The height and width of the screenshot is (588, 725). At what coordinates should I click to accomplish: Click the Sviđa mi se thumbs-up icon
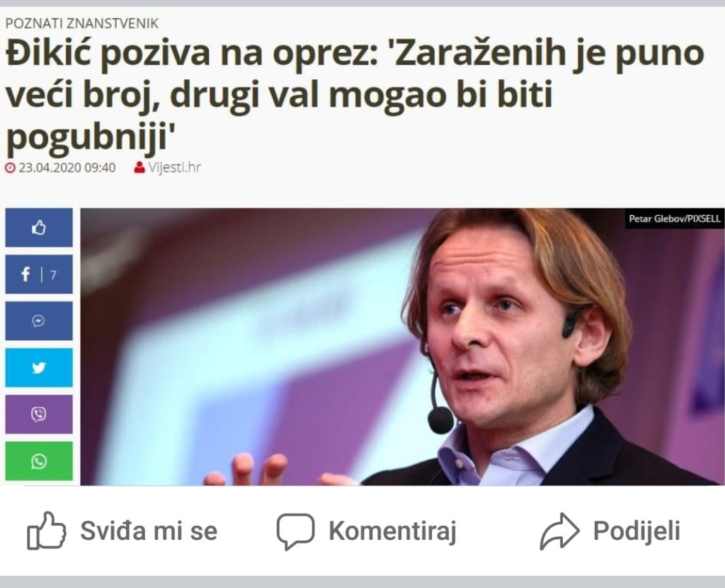coord(46,531)
